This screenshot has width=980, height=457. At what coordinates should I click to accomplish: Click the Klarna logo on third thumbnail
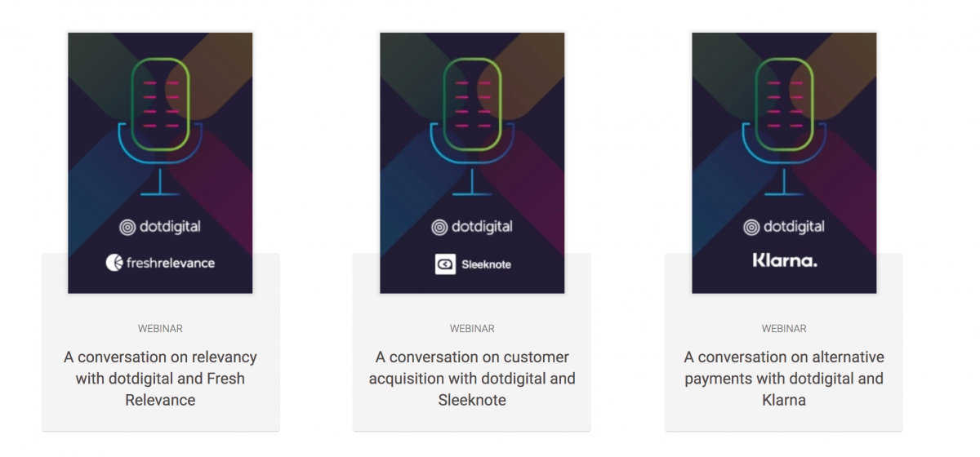tap(784, 261)
